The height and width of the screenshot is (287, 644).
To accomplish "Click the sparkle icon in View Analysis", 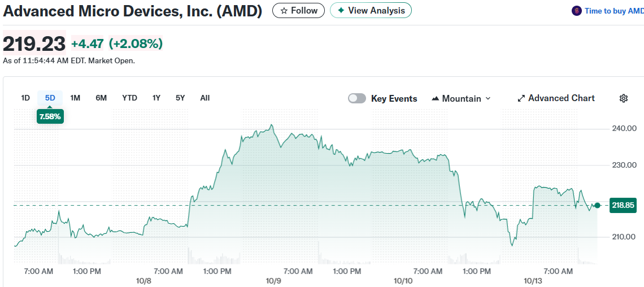I will 341,11.
